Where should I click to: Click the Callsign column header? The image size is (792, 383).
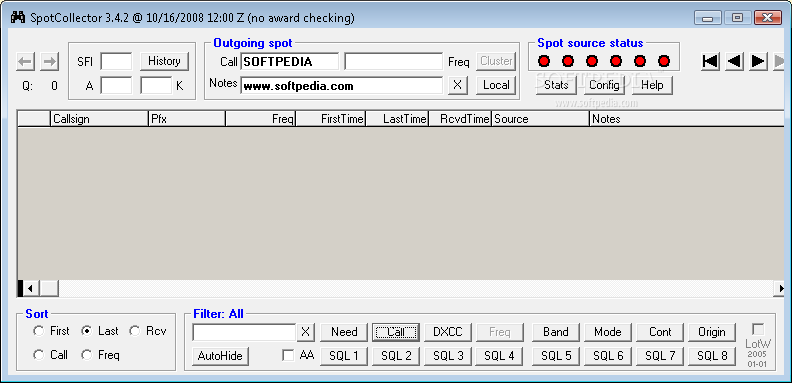99,119
